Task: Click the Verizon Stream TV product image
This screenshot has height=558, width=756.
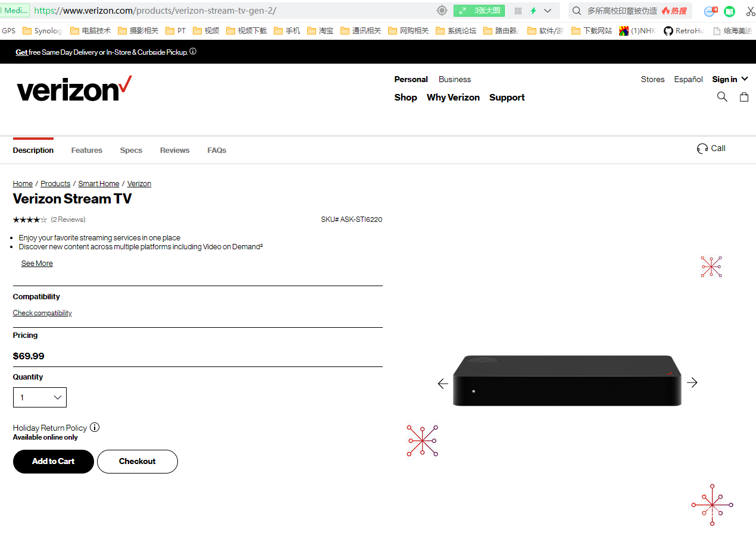Action: 567,381
